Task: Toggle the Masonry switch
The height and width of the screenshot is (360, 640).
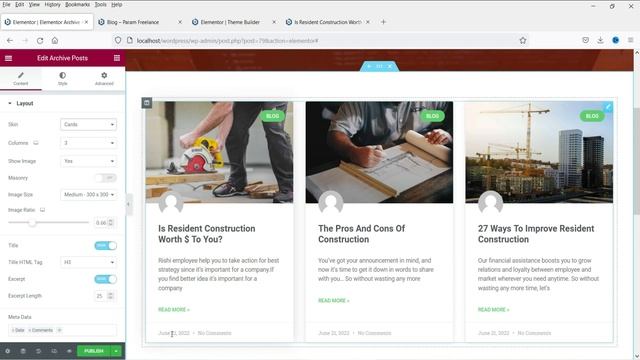Action: click(x=105, y=178)
